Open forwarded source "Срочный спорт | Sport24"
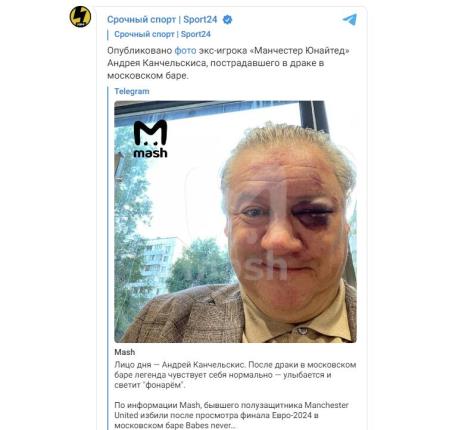 [162, 34]
